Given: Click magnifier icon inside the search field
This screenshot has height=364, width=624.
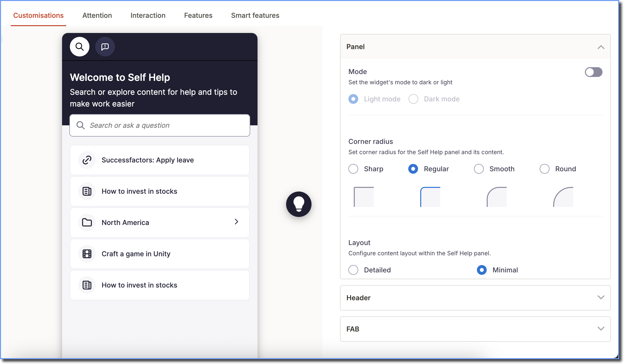Looking at the screenshot, I should pyautogui.click(x=80, y=125).
